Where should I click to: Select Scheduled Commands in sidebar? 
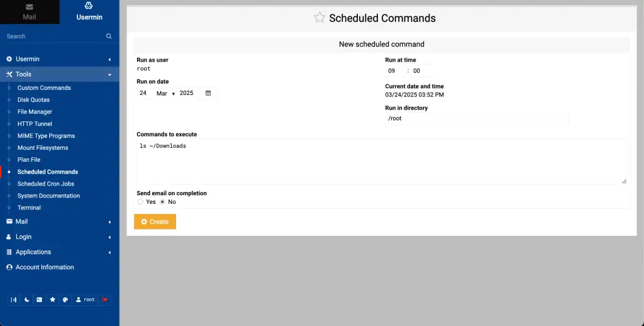[48, 172]
